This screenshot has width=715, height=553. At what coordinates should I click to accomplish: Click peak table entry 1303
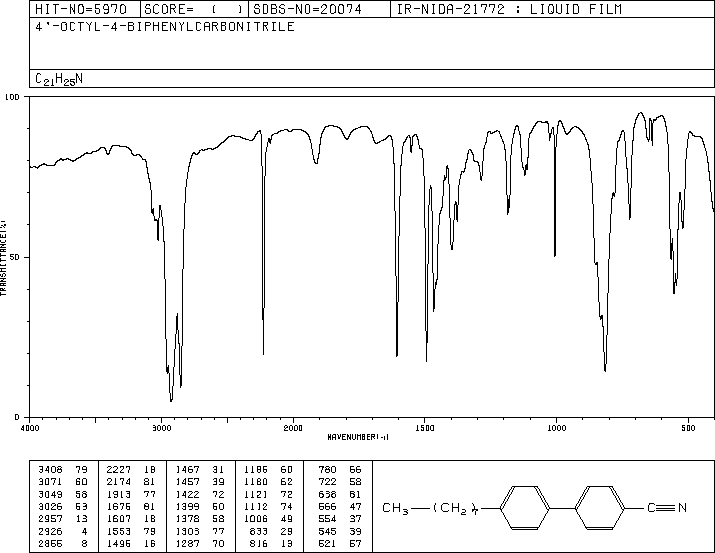point(187,531)
